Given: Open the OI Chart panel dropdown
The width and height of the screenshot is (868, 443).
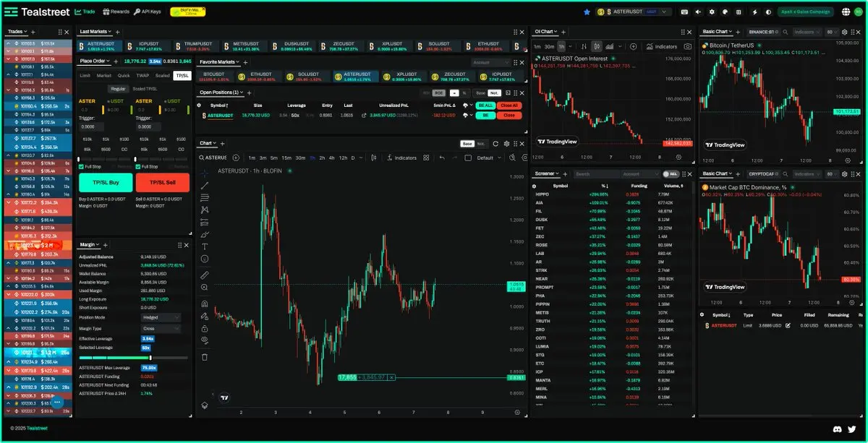Looking at the screenshot, I should tap(546, 32).
